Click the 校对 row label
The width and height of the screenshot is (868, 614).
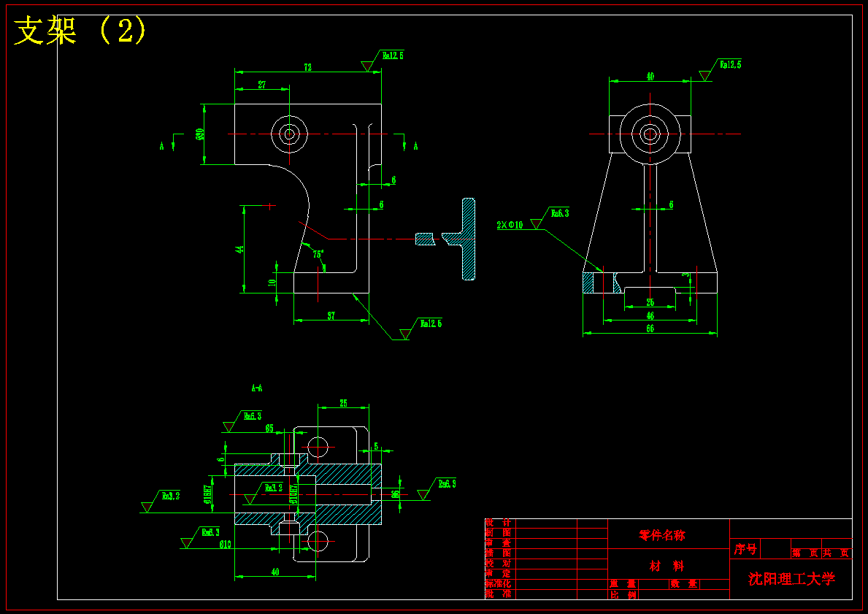(498, 563)
